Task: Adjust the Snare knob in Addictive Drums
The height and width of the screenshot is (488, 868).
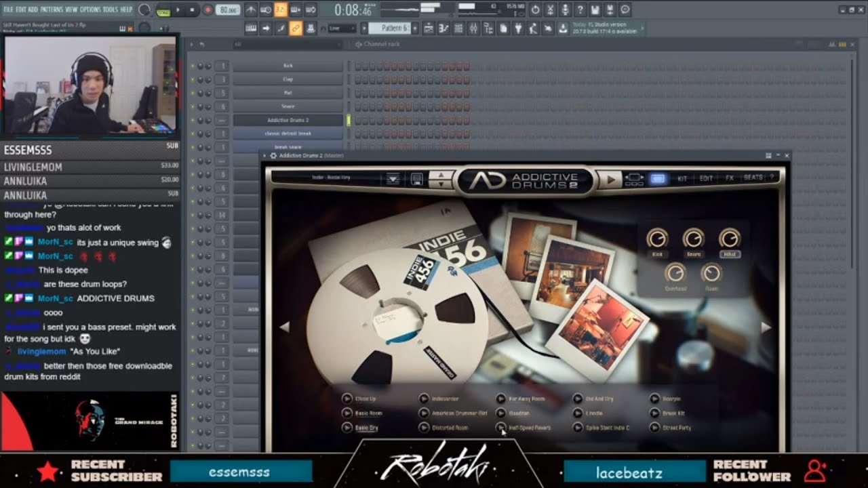Action: 693,238
